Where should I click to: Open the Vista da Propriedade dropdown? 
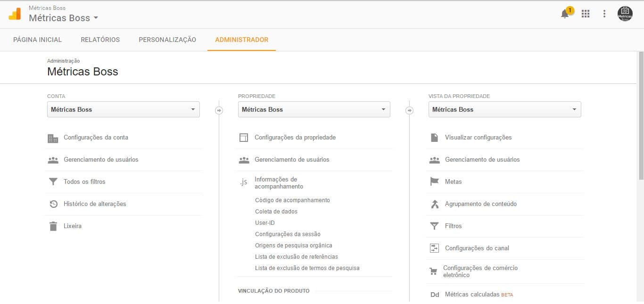504,109
